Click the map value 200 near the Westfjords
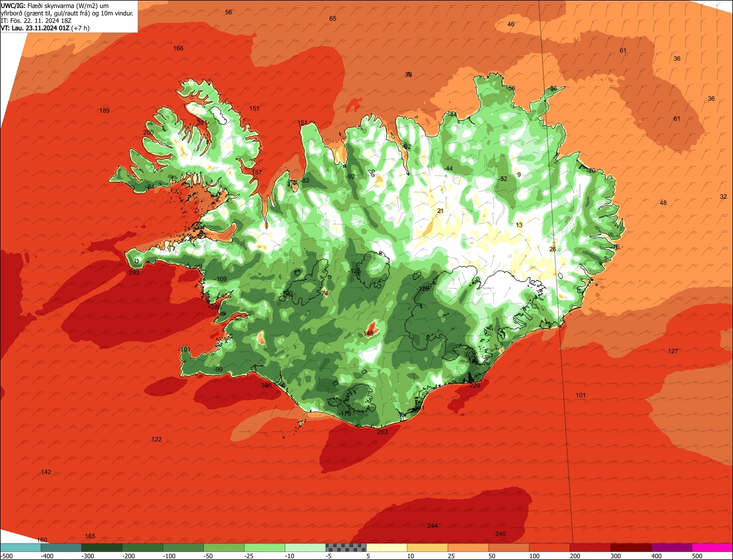Viewport: 733px width, 560px height. click(x=148, y=132)
